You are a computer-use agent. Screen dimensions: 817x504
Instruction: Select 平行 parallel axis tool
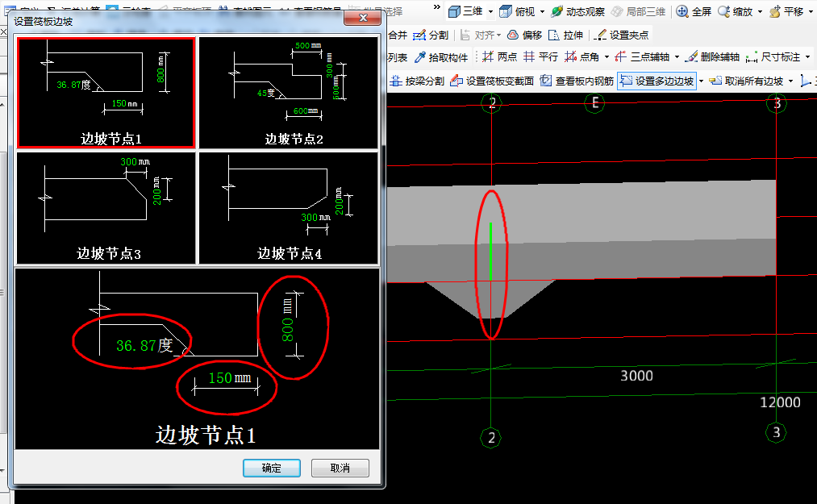(541, 56)
